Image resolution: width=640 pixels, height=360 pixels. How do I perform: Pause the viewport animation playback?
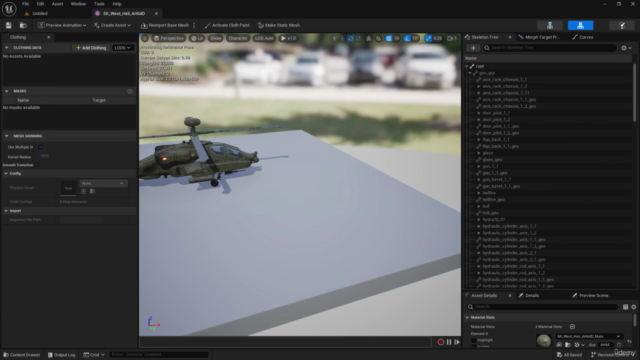tap(449, 342)
